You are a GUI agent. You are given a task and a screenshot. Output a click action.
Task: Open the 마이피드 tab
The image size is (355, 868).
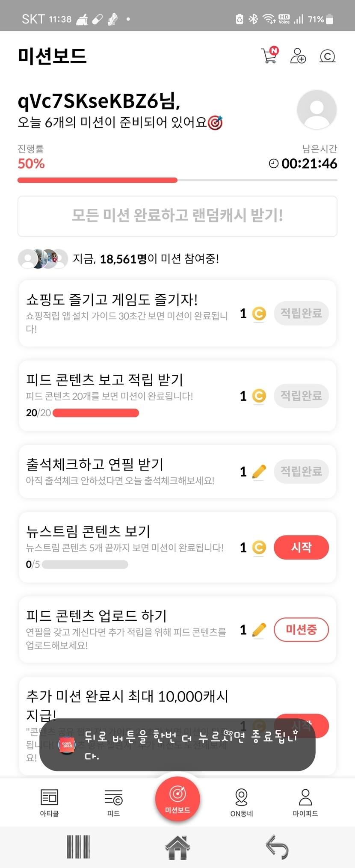[305, 802]
